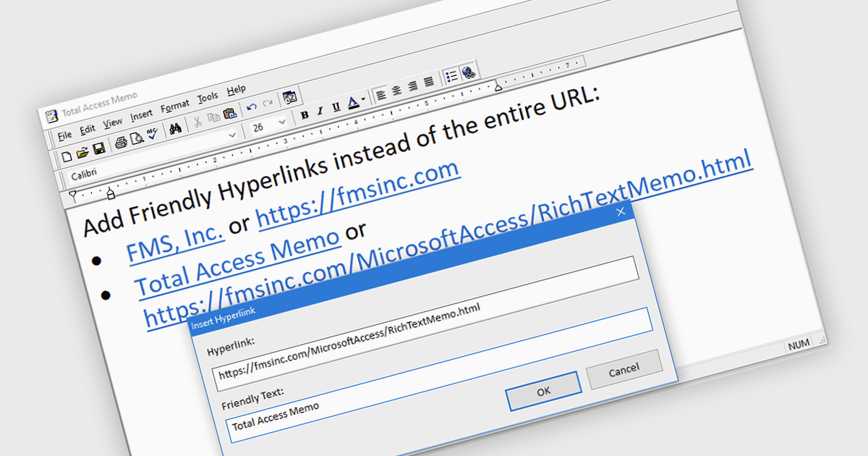Follow the Total Access Memo hyperlink
Viewport: 868px width, 456px height.
(238, 262)
